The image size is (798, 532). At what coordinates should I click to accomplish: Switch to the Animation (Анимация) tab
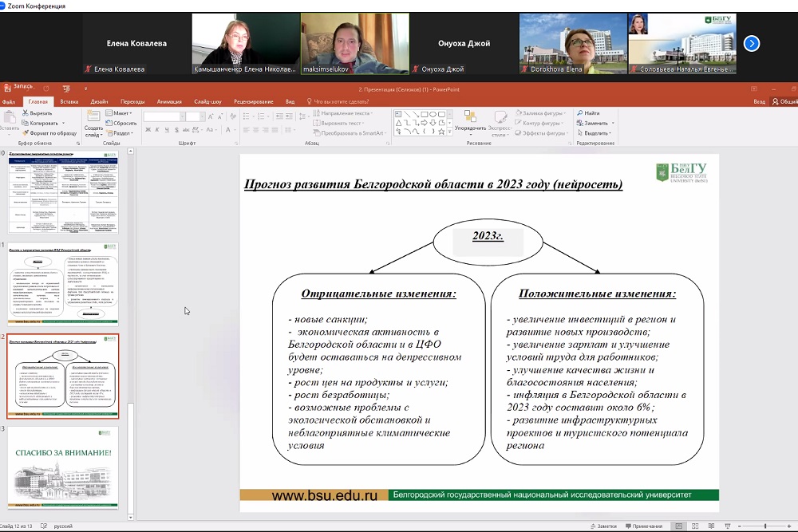pyautogui.click(x=169, y=102)
